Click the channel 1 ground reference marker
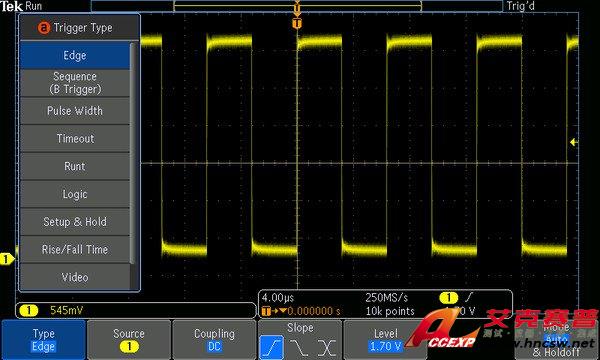This screenshot has width=600, height=360. pyautogui.click(x=7, y=259)
